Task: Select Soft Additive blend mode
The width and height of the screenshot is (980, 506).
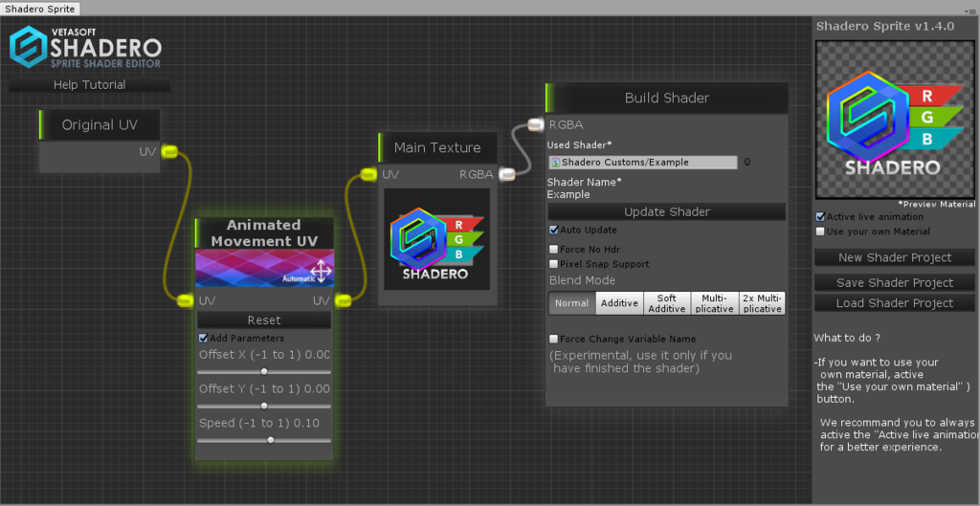Action: tap(667, 303)
